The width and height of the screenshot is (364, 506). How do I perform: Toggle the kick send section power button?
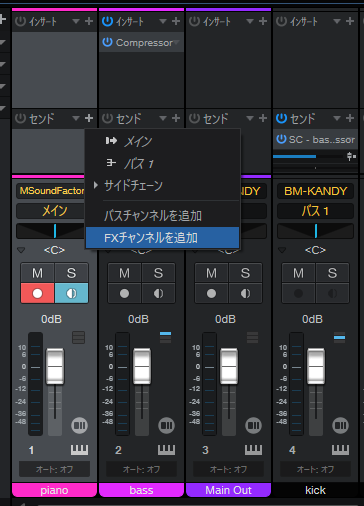point(281,118)
